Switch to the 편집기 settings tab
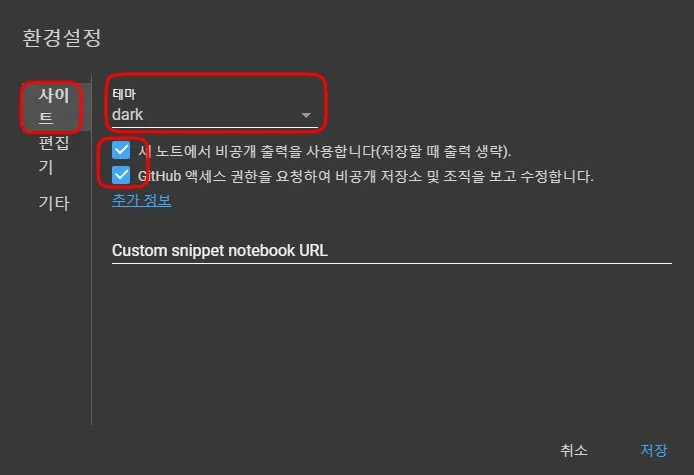Screen dimensions: 694x475 click(x=54, y=155)
